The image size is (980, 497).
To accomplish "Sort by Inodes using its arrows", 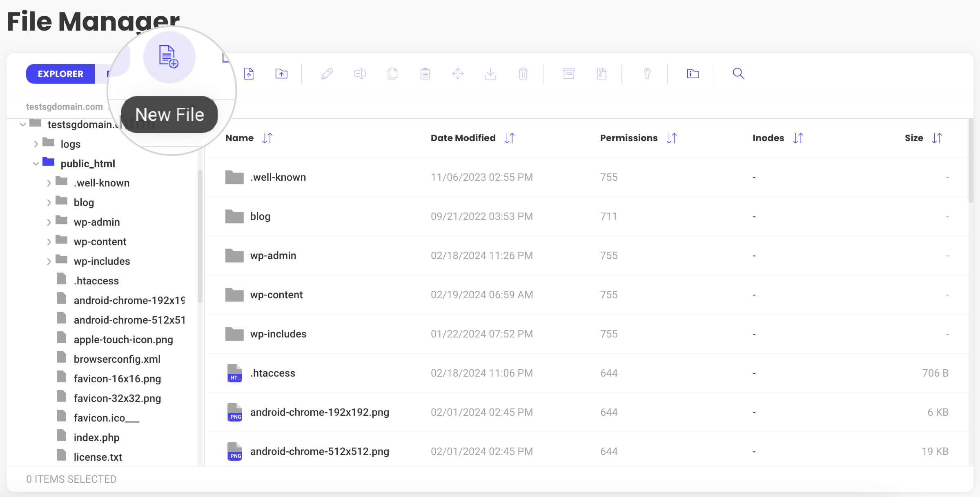I will [798, 138].
